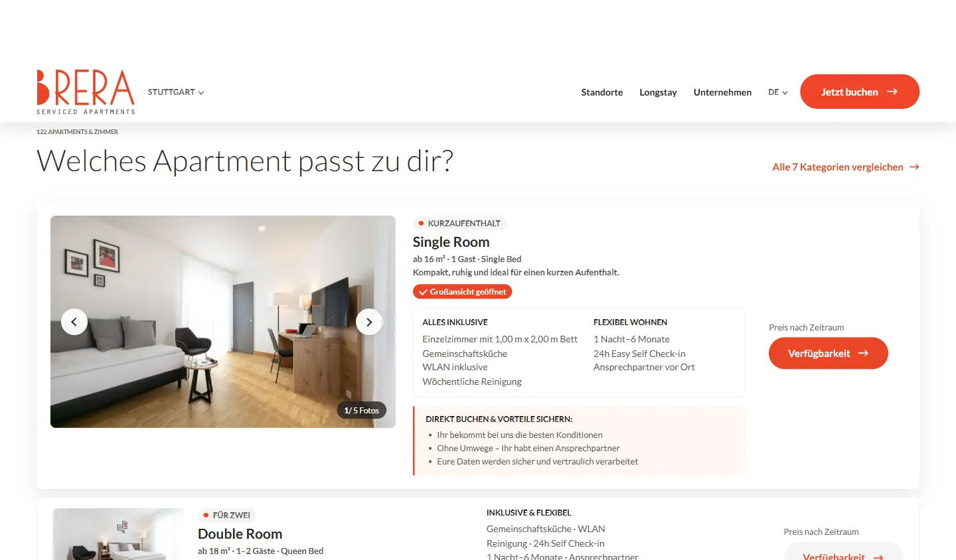The height and width of the screenshot is (560, 956).
Task: Show the previous Single Room photo
Action: [74, 322]
